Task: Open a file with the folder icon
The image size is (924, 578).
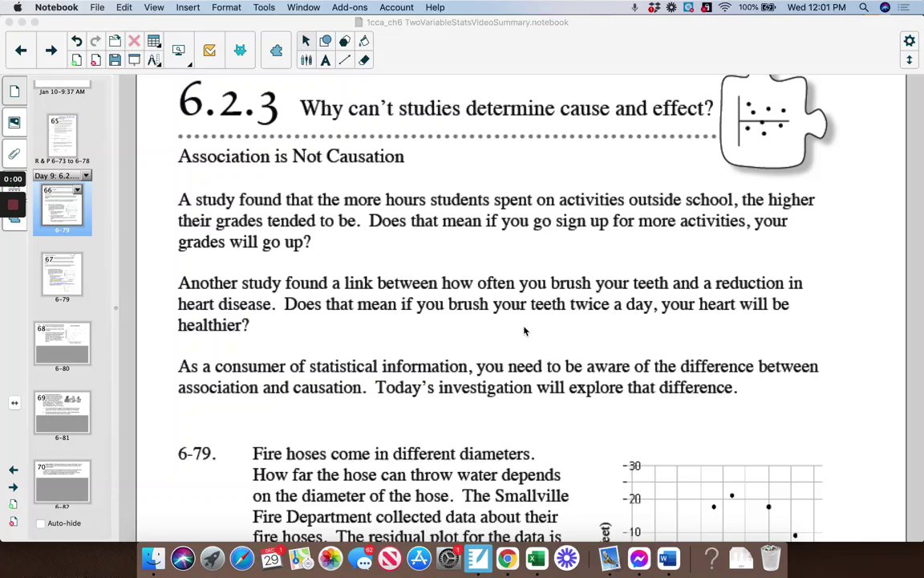Action: pos(115,41)
